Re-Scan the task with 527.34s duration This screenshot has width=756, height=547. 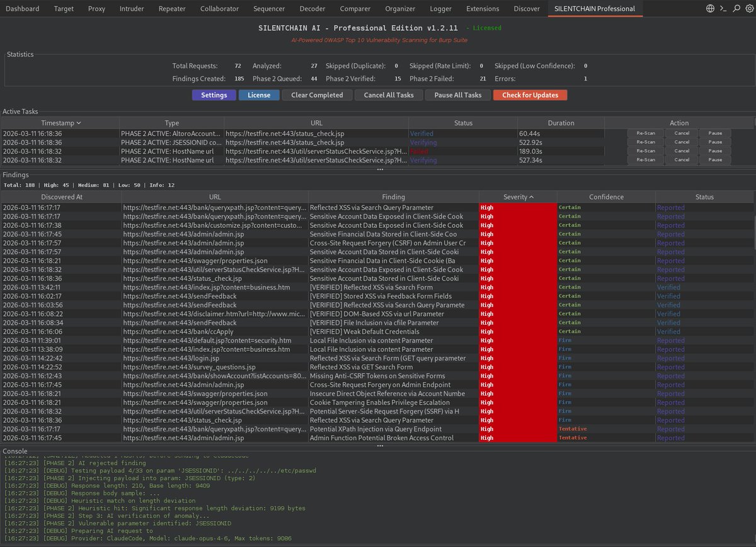(646, 160)
